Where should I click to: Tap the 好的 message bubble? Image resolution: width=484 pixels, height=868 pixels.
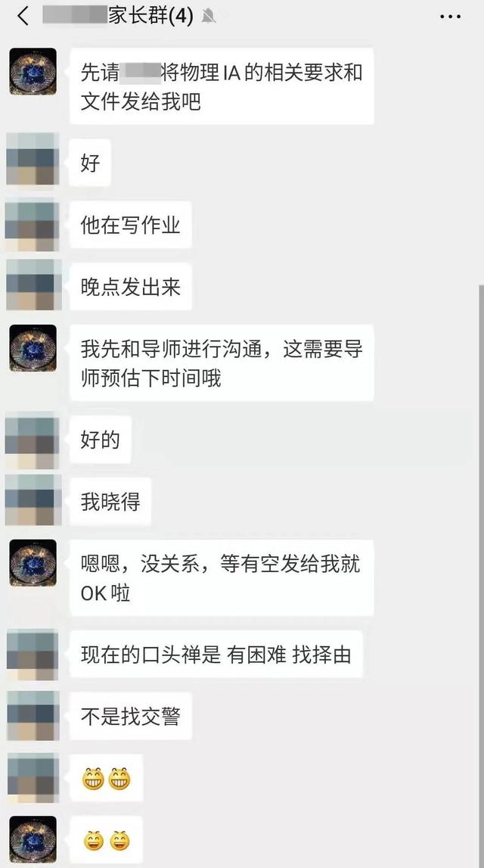(x=100, y=440)
